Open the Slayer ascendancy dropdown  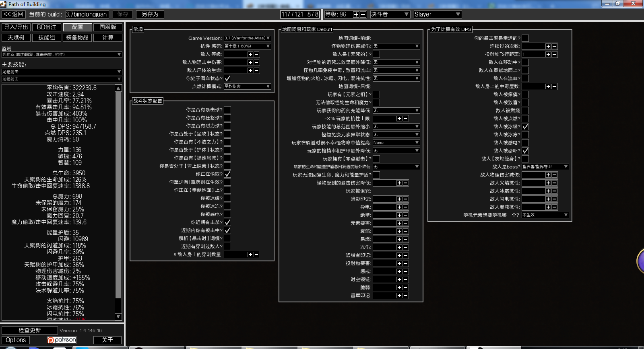(x=438, y=14)
